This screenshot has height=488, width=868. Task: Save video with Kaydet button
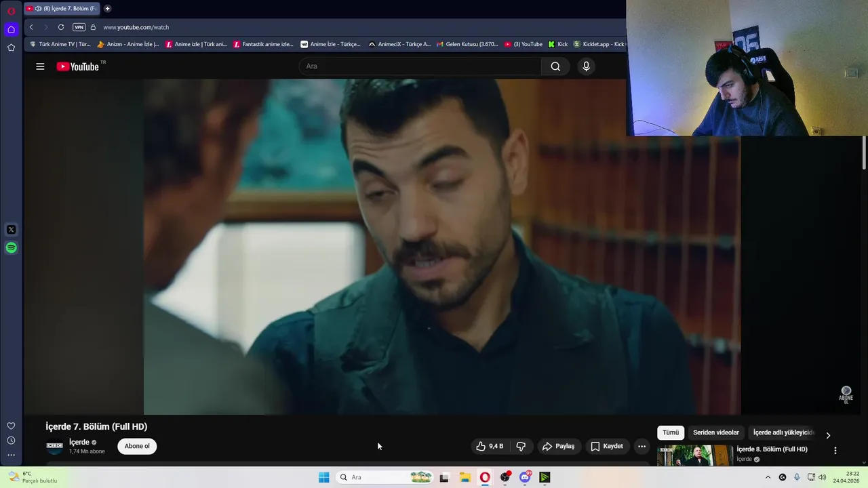[607, 446]
